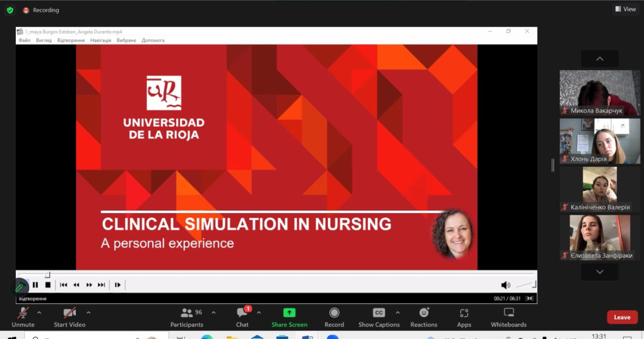
Task: Click the red Leave button
Action: pos(622,317)
